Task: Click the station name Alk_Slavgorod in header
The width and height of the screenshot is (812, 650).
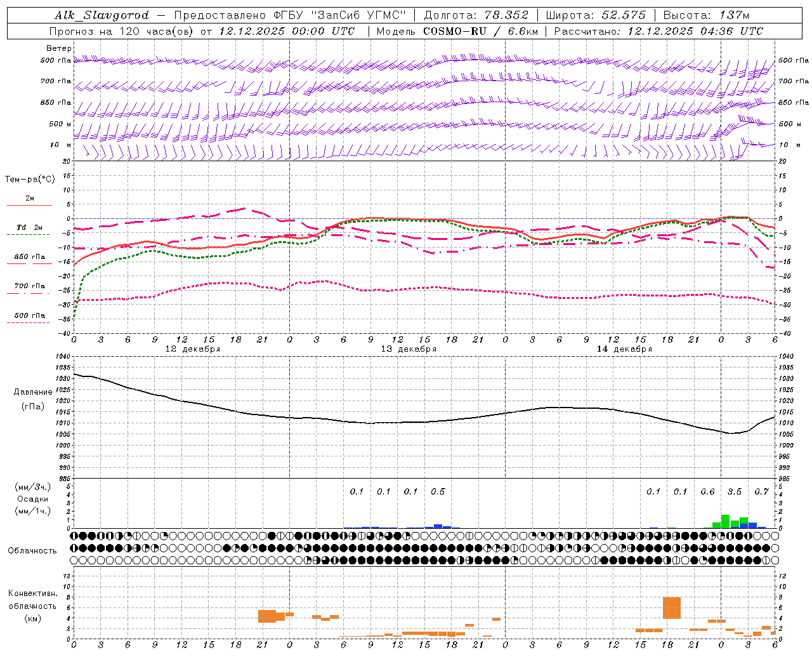Action: [x=101, y=15]
